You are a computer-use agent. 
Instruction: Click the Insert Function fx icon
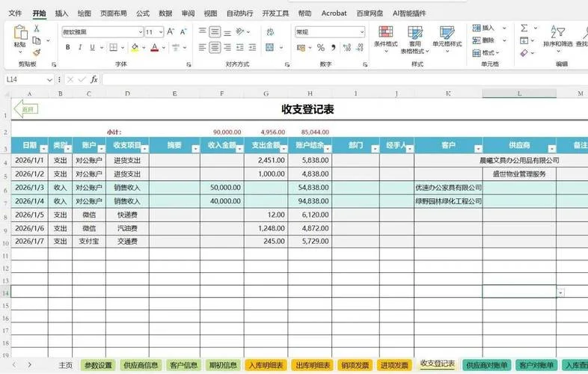coord(94,79)
